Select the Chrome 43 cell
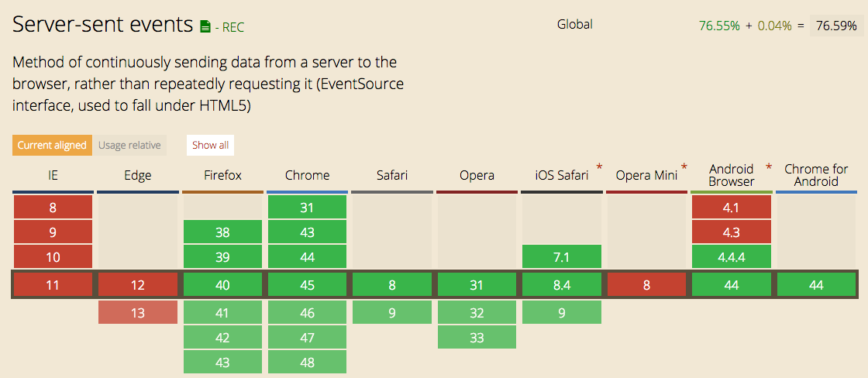Viewport: 868px width, 378px height. (307, 232)
